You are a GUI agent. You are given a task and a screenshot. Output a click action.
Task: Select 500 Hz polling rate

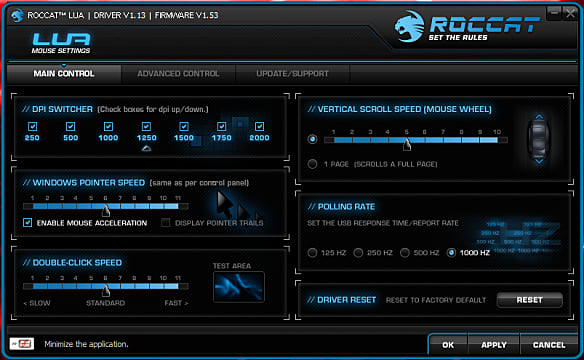point(405,253)
